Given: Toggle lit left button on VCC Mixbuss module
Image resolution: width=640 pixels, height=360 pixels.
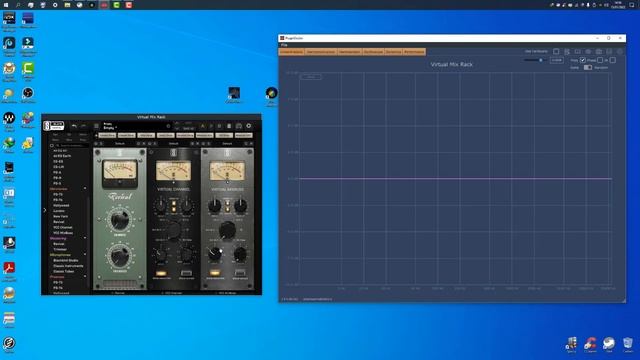Looking at the screenshot, I should coord(215,273).
